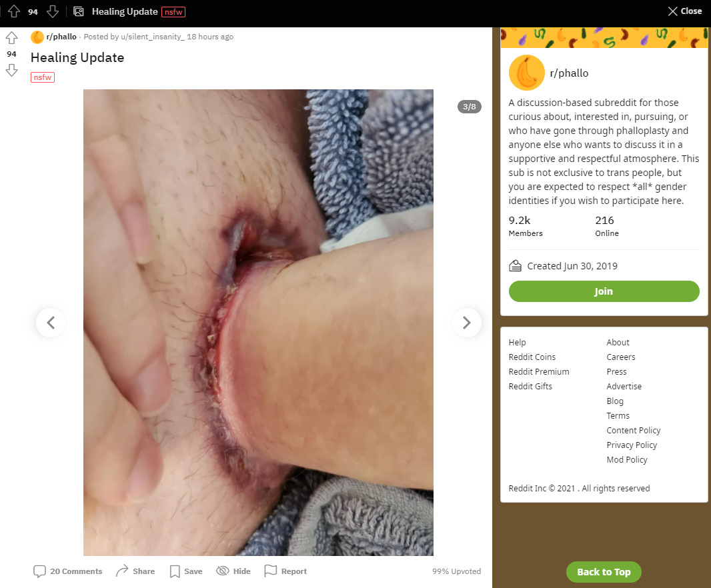Open the Help link in the footer
Image resolution: width=711 pixels, height=588 pixels.
(x=518, y=342)
